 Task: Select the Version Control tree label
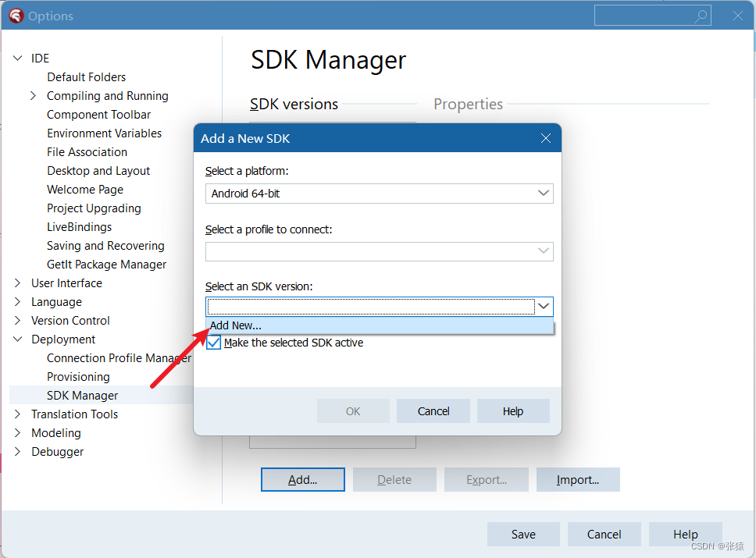tap(70, 321)
